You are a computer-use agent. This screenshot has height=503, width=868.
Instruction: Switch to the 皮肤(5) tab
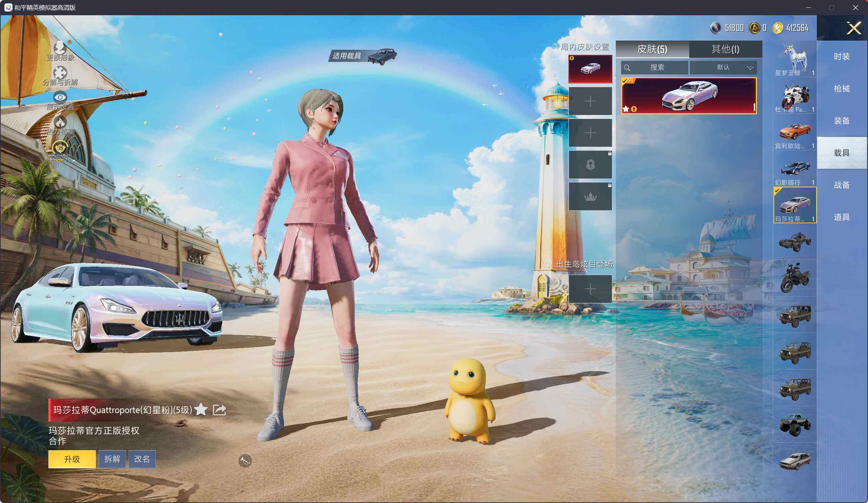652,49
